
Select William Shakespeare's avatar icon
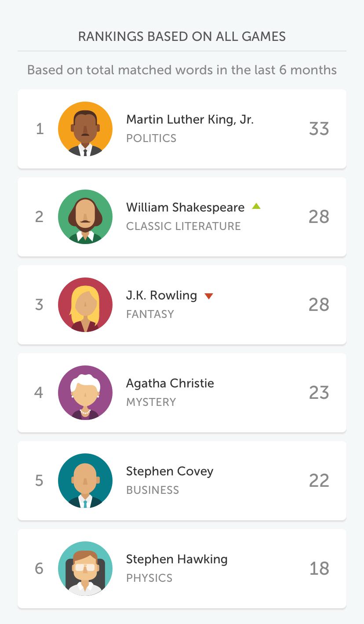click(85, 217)
